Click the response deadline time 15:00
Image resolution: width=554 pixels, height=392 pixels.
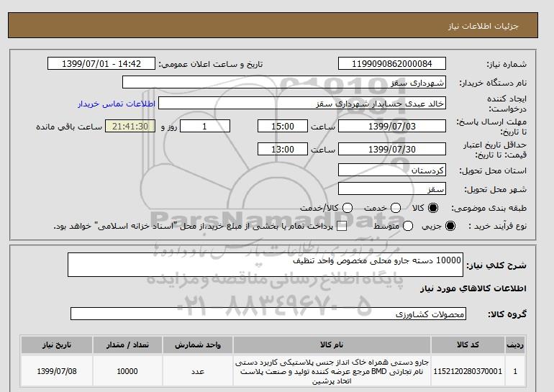(283, 126)
